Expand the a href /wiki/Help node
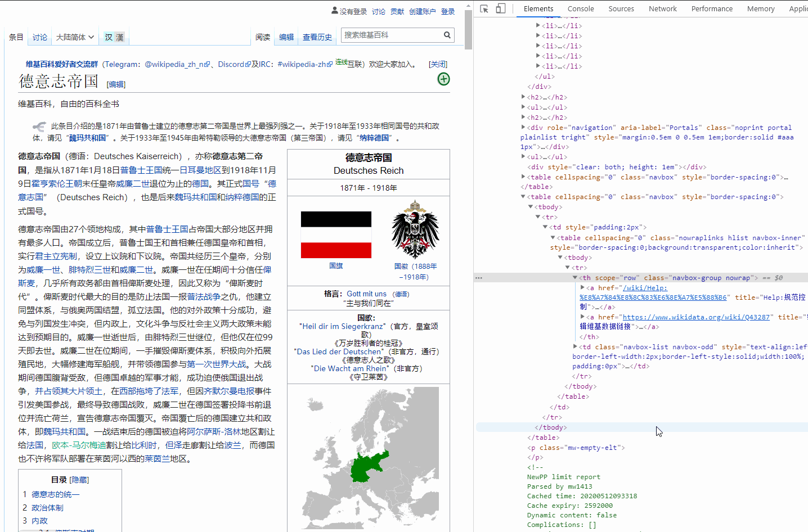 [x=582, y=288]
